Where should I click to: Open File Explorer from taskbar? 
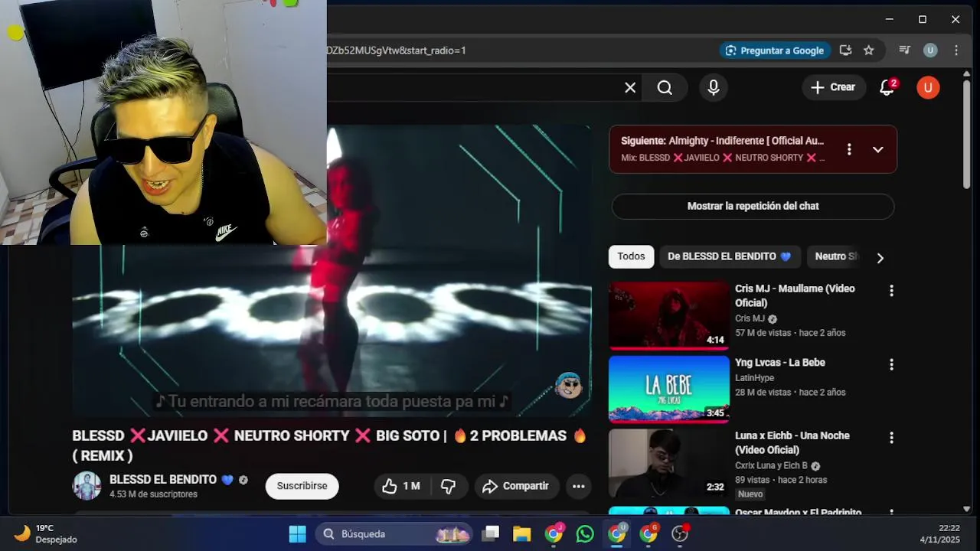tap(522, 534)
